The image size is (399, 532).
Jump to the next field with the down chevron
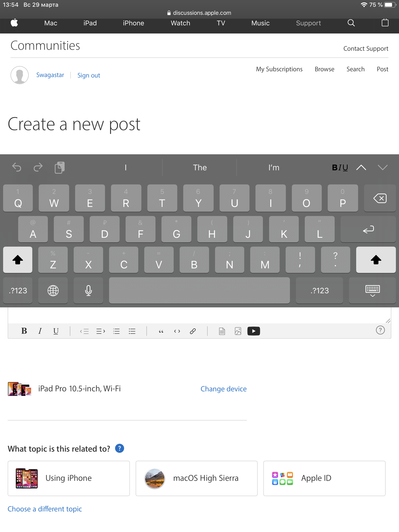(382, 167)
